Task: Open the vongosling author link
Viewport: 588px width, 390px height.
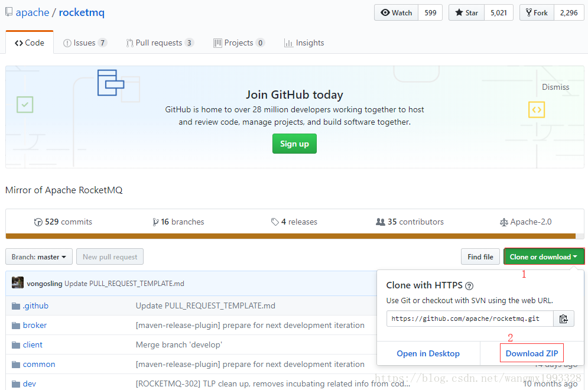Action: [x=44, y=284]
